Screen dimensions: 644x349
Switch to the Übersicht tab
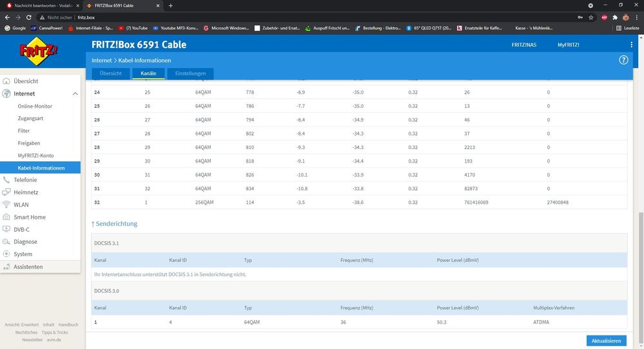[x=110, y=74]
